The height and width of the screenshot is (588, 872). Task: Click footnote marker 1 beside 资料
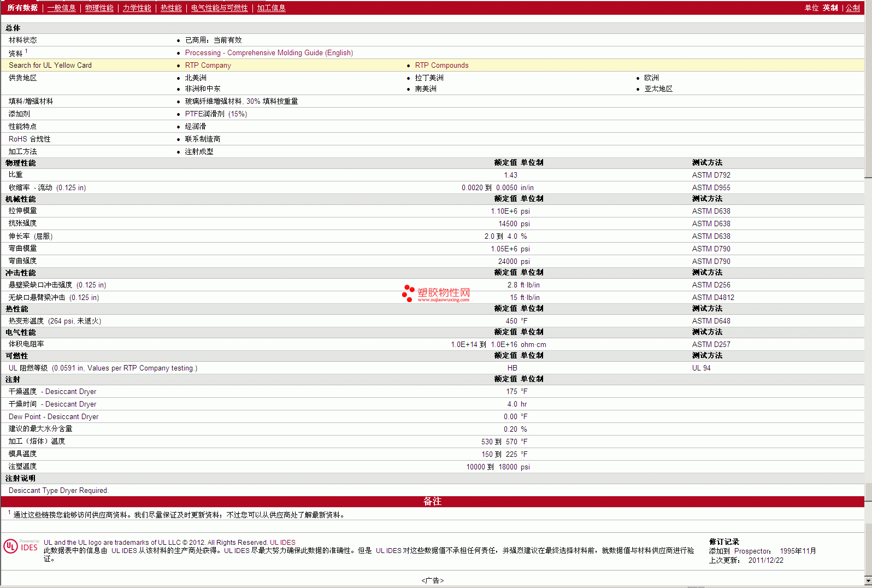[x=26, y=51]
